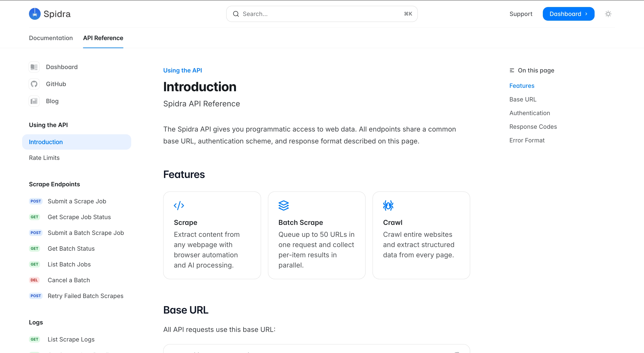The width and height of the screenshot is (644, 353).
Task: Click the Spidra spider logo
Action: coord(35,14)
